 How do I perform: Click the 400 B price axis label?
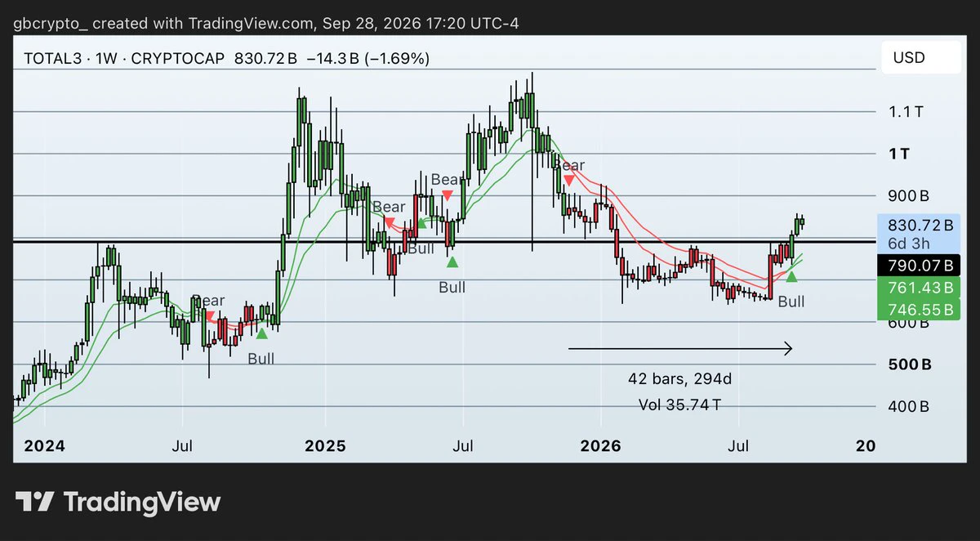click(909, 406)
